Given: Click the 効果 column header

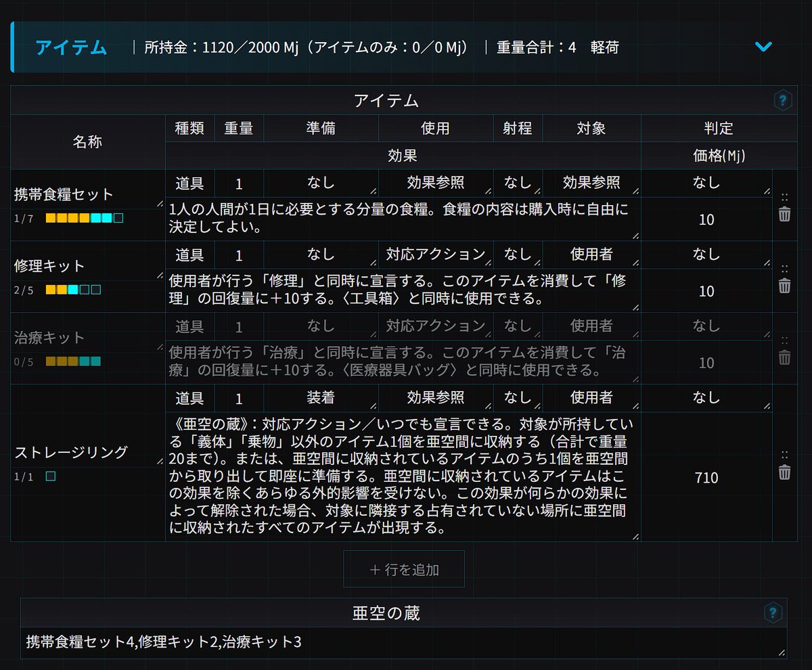Looking at the screenshot, I should tap(403, 156).
